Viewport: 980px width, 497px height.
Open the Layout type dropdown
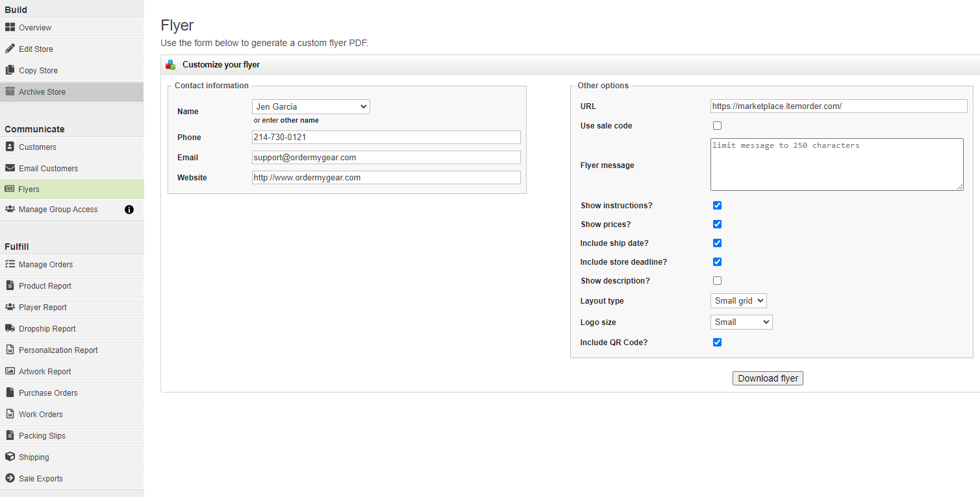coord(738,300)
